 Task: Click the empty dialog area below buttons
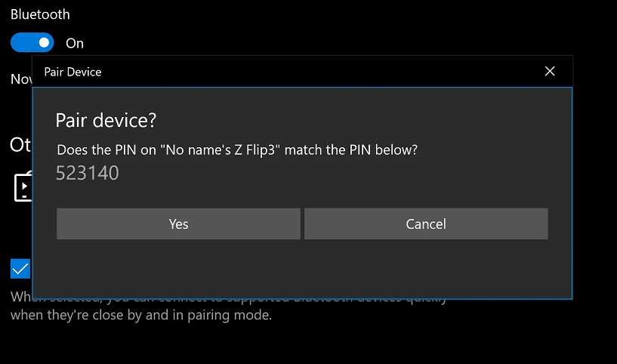coord(302,268)
